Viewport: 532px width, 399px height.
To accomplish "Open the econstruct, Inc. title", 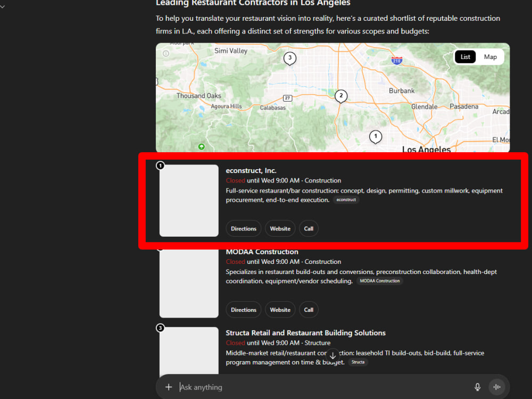I will [251, 171].
